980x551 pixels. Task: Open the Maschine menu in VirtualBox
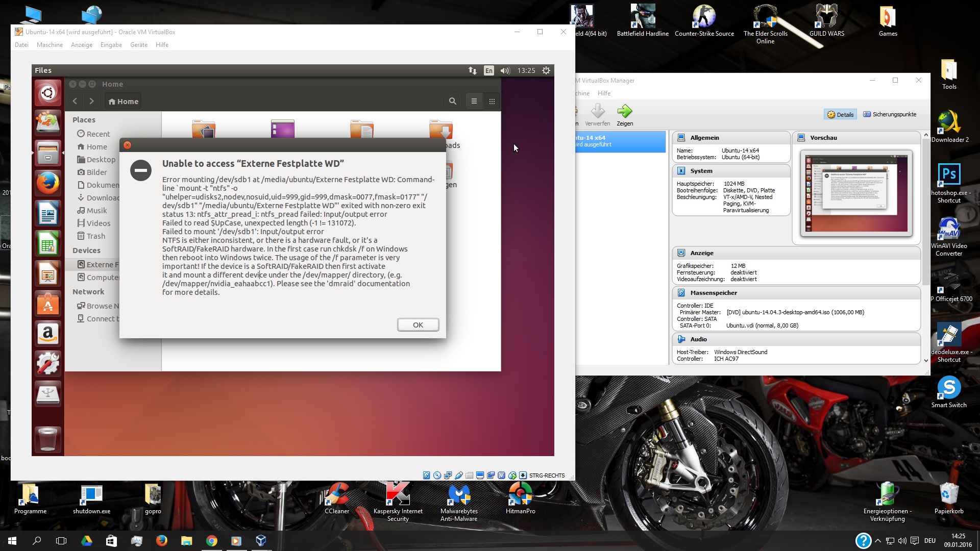tap(50, 45)
